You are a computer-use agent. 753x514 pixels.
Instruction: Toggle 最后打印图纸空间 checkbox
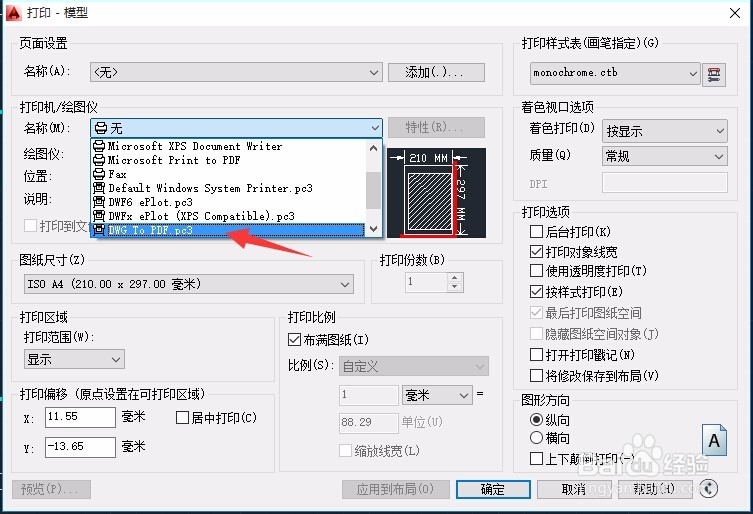pyautogui.click(x=536, y=313)
